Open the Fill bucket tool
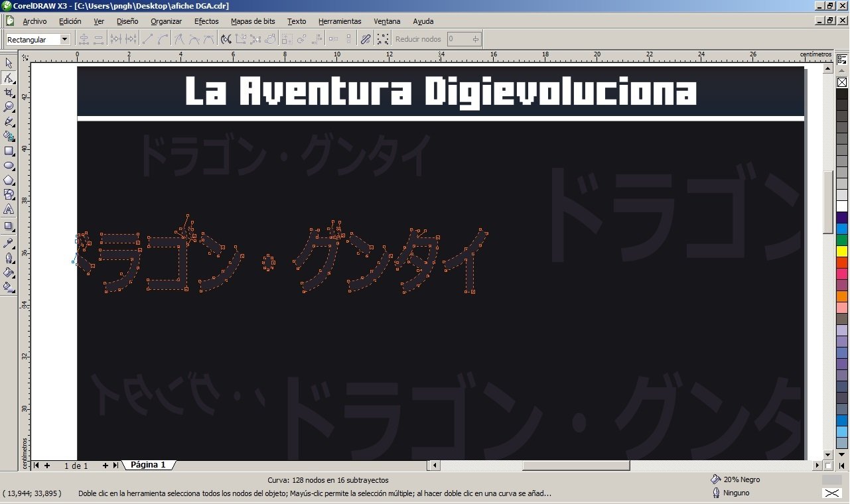The image size is (850, 504). pyautogui.click(x=9, y=272)
